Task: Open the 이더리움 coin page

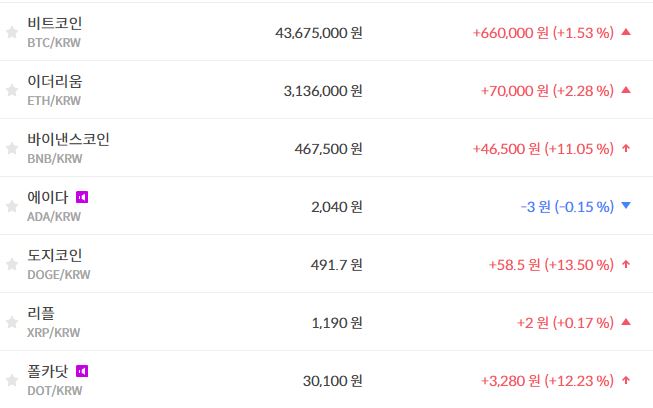Action: [x=55, y=81]
